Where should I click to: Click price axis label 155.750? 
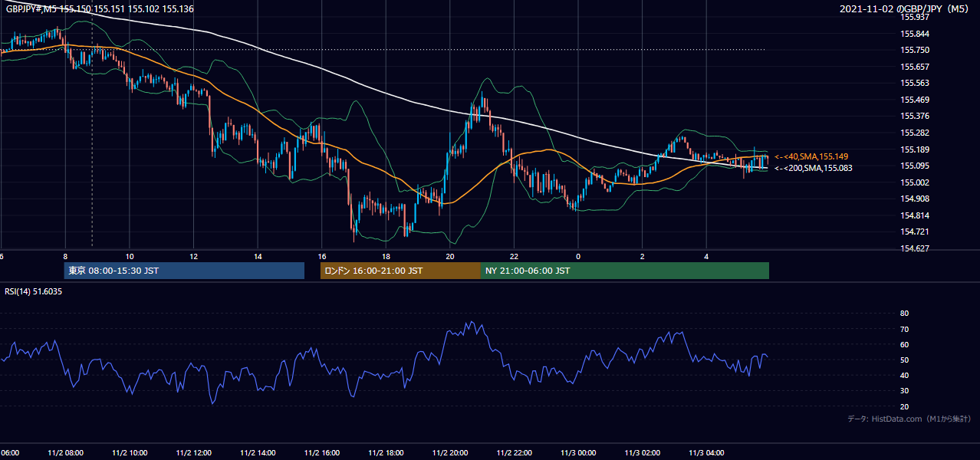click(x=915, y=50)
